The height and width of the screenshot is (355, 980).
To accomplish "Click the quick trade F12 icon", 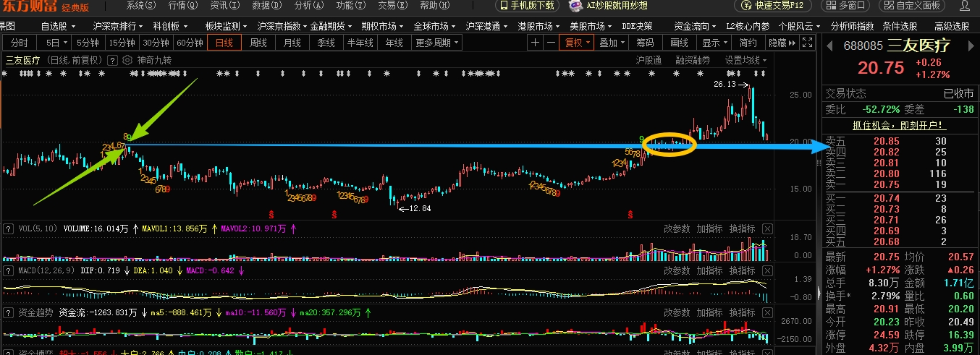I will click(747, 6).
